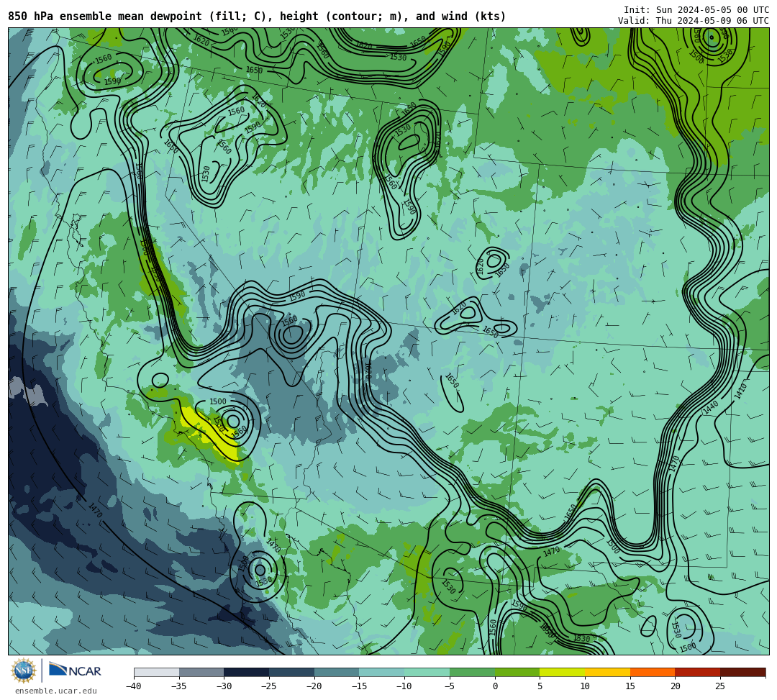
Task: Click the dark brown colorbar swatch above 25
Action: point(742,672)
